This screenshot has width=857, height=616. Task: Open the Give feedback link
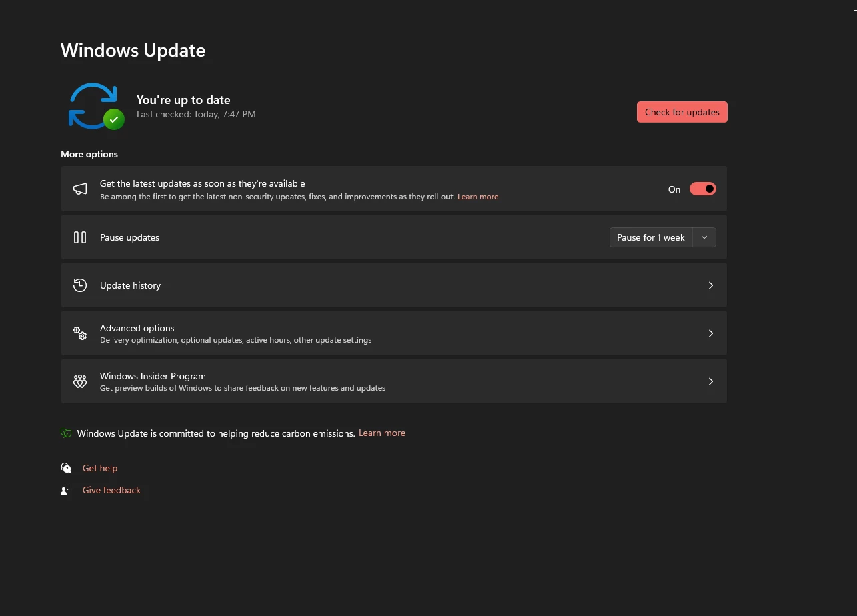pos(111,490)
